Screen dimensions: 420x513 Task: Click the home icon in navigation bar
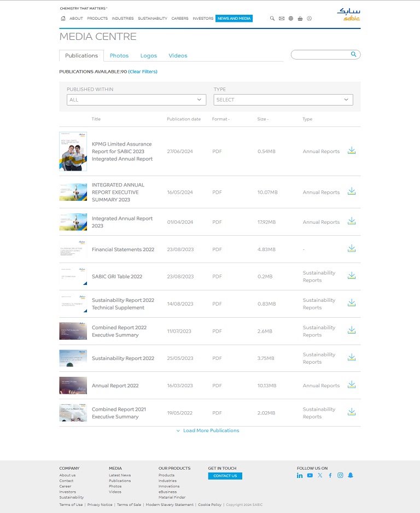[x=63, y=19]
